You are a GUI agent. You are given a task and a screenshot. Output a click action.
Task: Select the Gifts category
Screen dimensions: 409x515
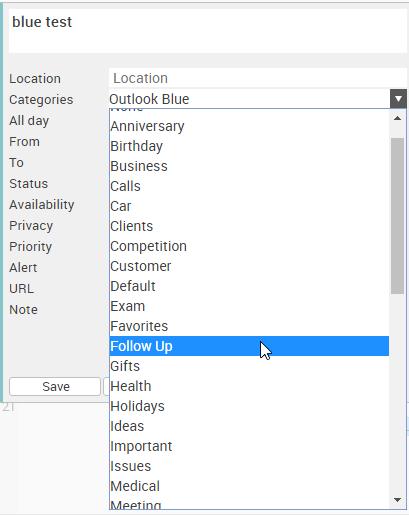[249, 366]
